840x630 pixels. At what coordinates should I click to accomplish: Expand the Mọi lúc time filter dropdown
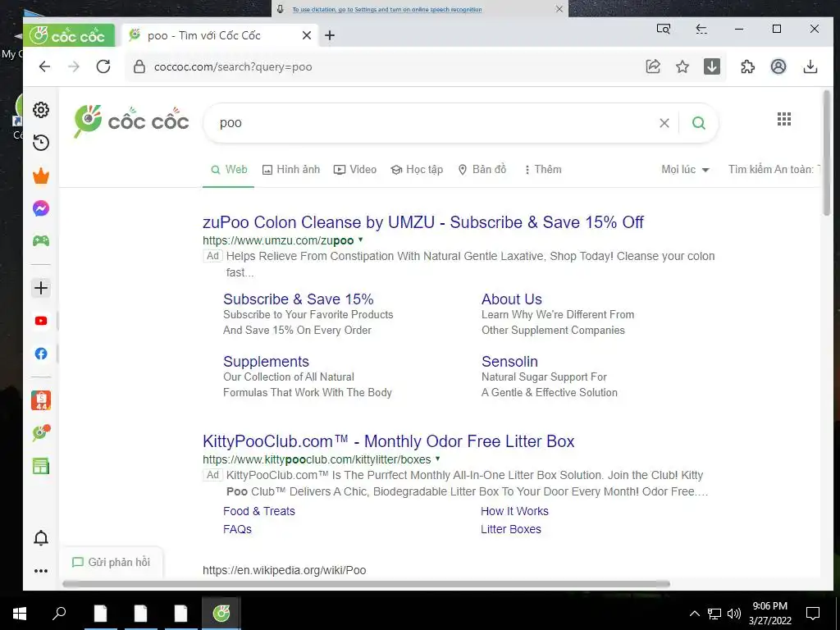(685, 169)
